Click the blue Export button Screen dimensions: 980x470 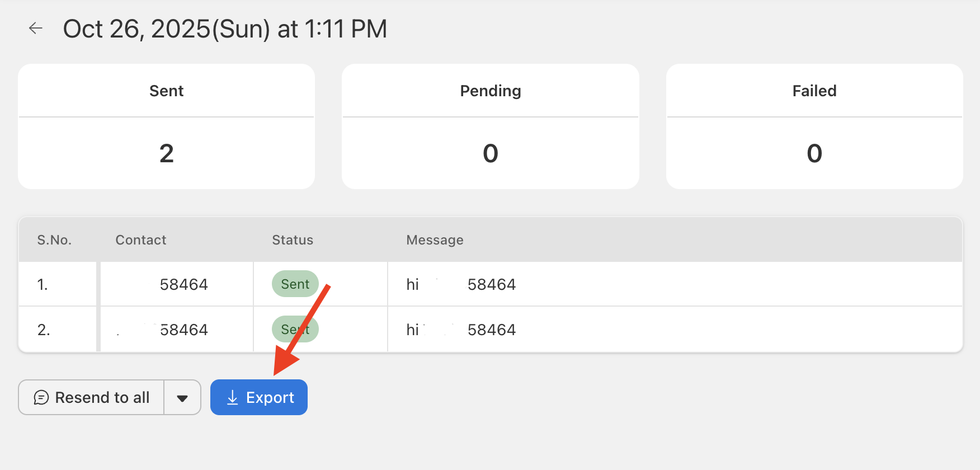tap(259, 397)
